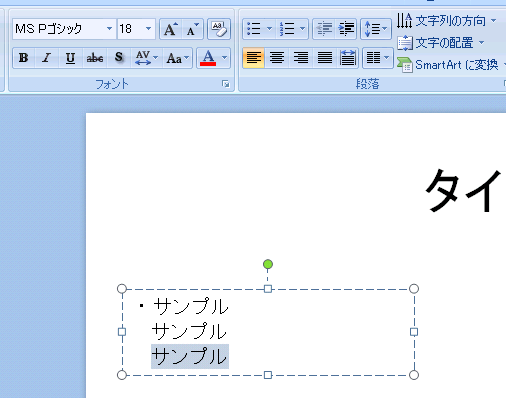Apply bullet list icon
The image size is (506, 398).
click(x=254, y=29)
